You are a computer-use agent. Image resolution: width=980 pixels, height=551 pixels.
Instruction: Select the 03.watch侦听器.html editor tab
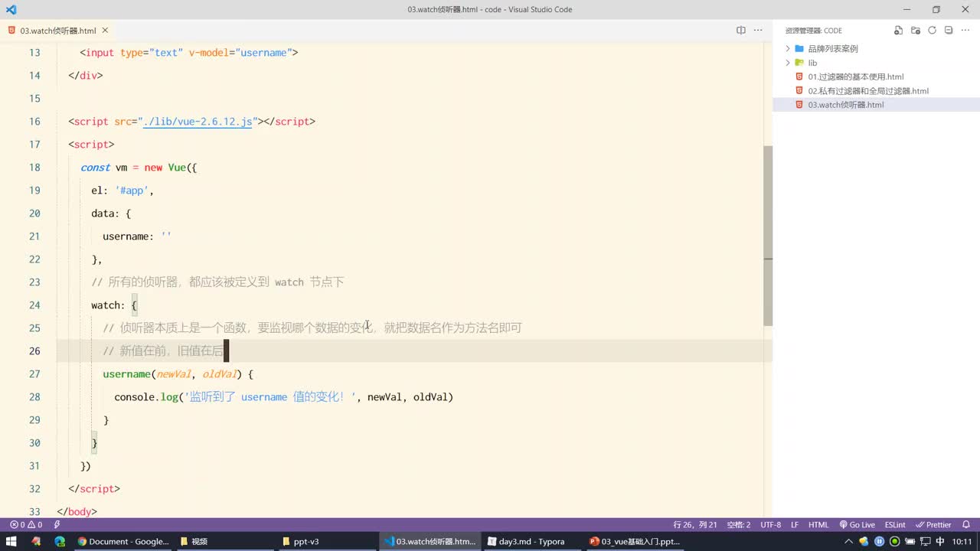(58, 31)
